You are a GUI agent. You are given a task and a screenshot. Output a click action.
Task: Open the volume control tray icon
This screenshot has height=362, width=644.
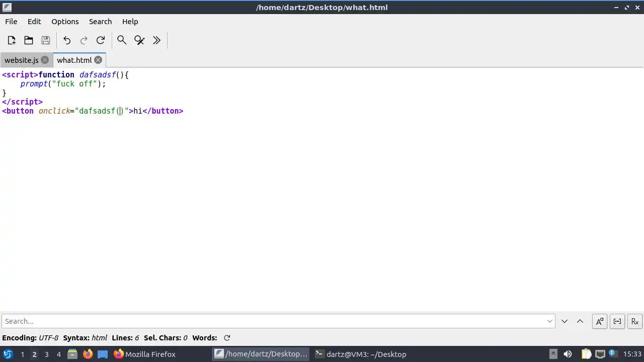click(568, 354)
